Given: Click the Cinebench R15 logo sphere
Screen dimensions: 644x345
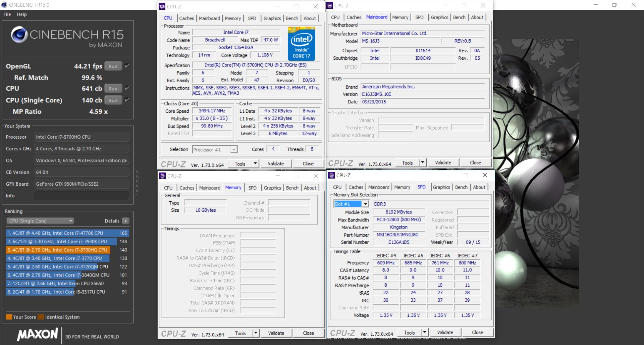Looking at the screenshot, I should click(x=19, y=35).
